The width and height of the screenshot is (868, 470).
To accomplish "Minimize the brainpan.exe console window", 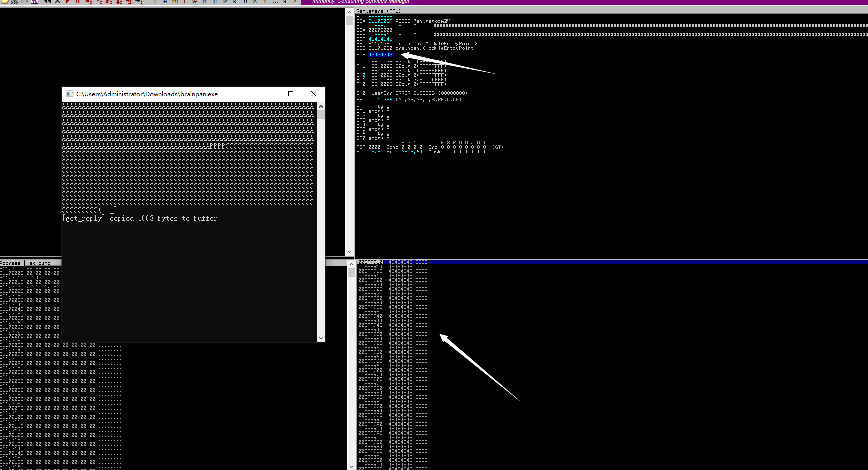I will 268,94.
